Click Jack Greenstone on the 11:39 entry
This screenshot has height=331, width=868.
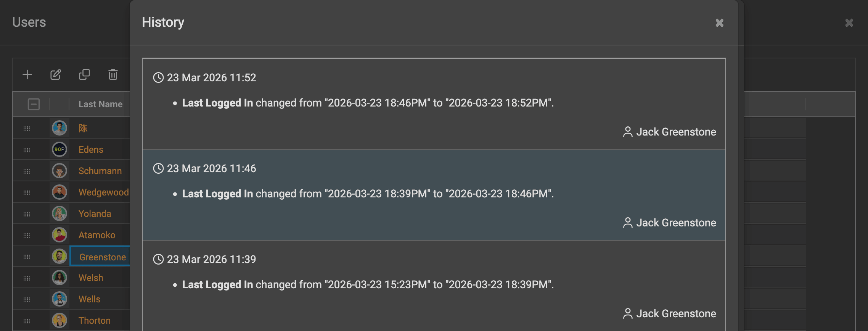675,314
